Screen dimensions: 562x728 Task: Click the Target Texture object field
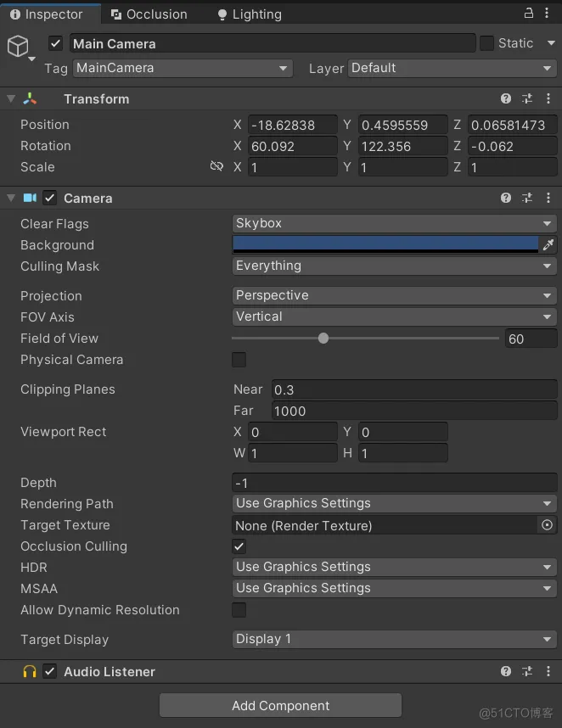tap(385, 525)
